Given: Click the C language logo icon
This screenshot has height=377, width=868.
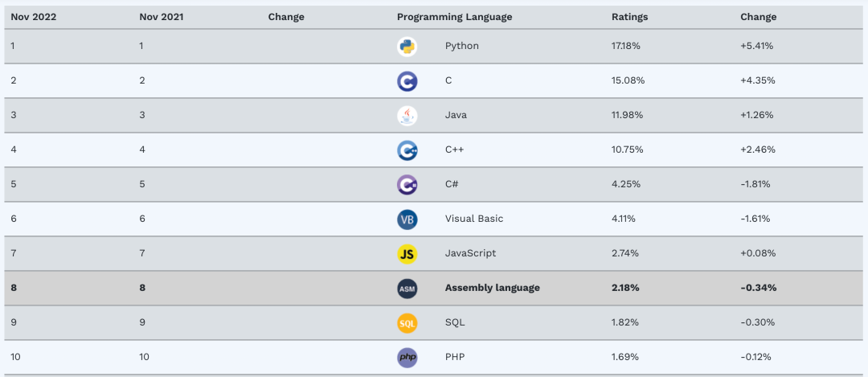Looking at the screenshot, I should point(407,81).
